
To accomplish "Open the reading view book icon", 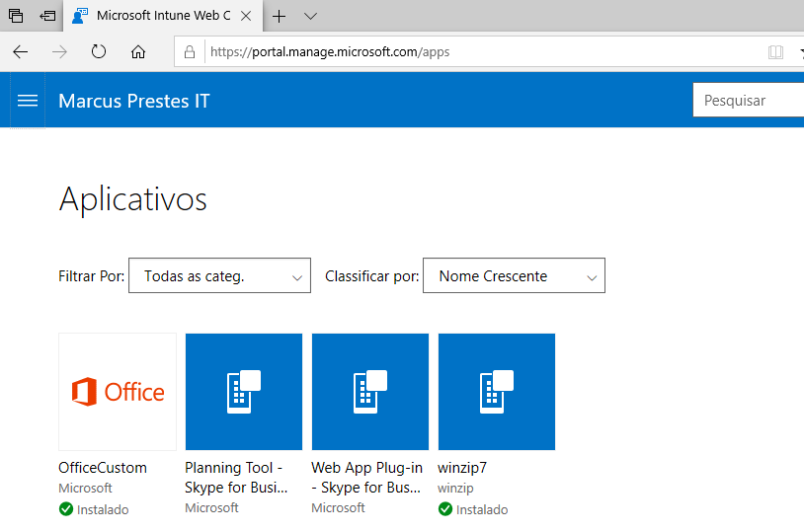I will point(775,51).
